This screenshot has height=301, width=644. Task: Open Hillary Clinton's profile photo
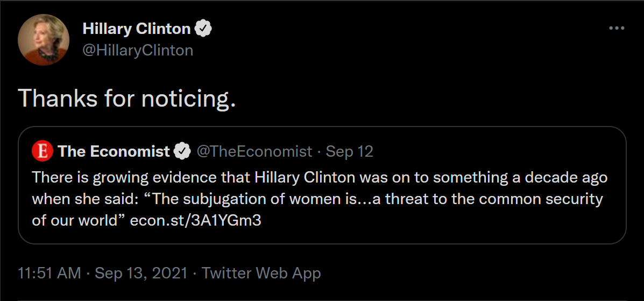click(x=44, y=39)
